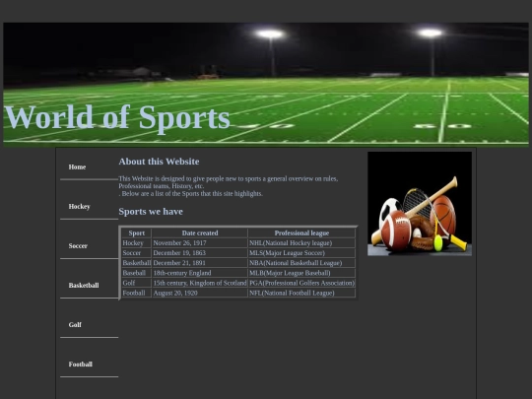Select the NFL(National Football League) cell

pos(301,293)
